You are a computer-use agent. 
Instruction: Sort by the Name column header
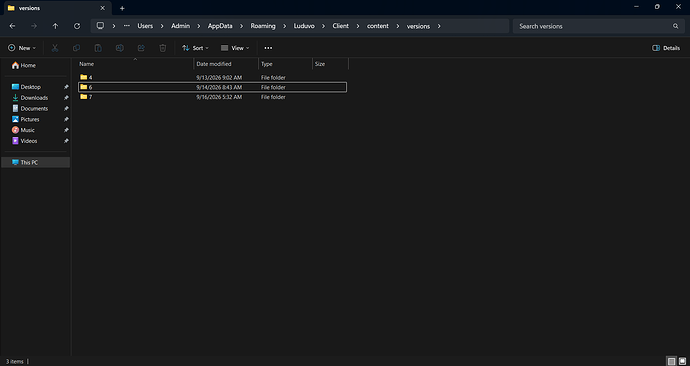(x=135, y=64)
